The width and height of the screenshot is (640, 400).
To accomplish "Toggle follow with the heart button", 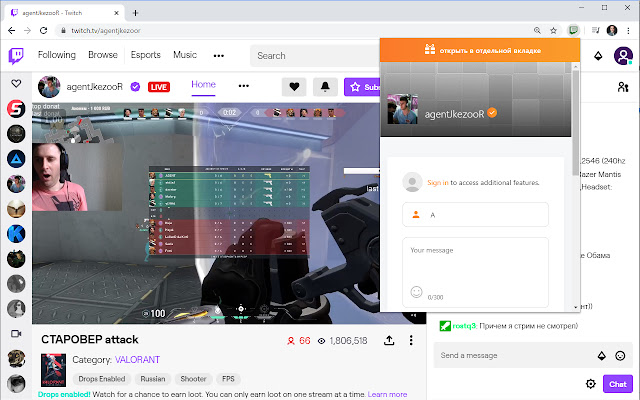I will (294, 87).
